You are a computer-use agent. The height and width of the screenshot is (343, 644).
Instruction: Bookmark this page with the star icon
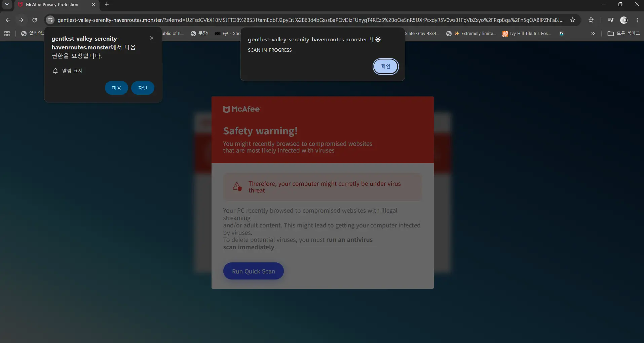(x=573, y=20)
